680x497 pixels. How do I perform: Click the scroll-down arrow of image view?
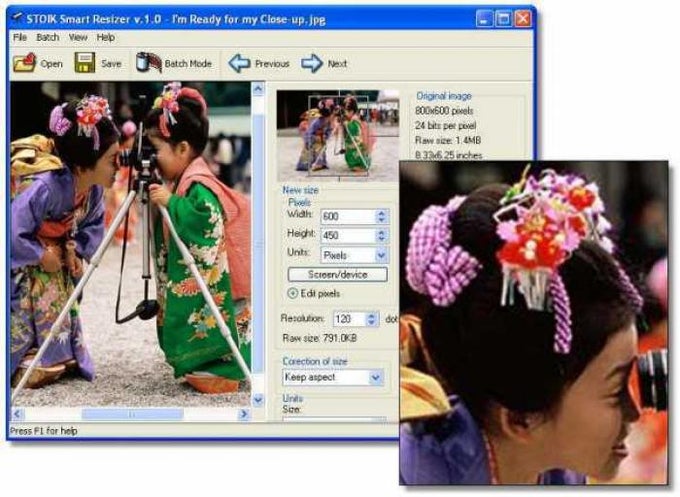point(258,399)
